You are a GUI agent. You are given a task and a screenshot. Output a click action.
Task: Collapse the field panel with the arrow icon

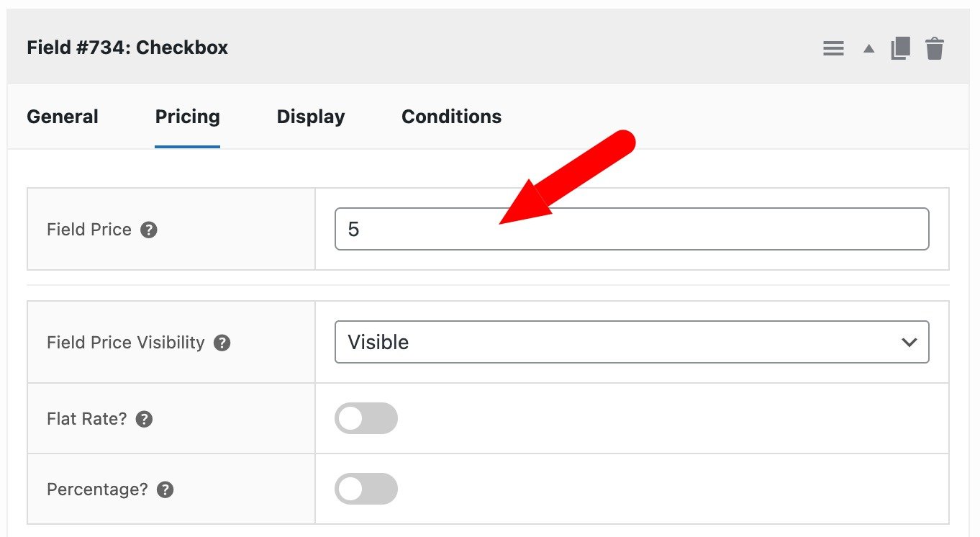pyautogui.click(x=868, y=48)
